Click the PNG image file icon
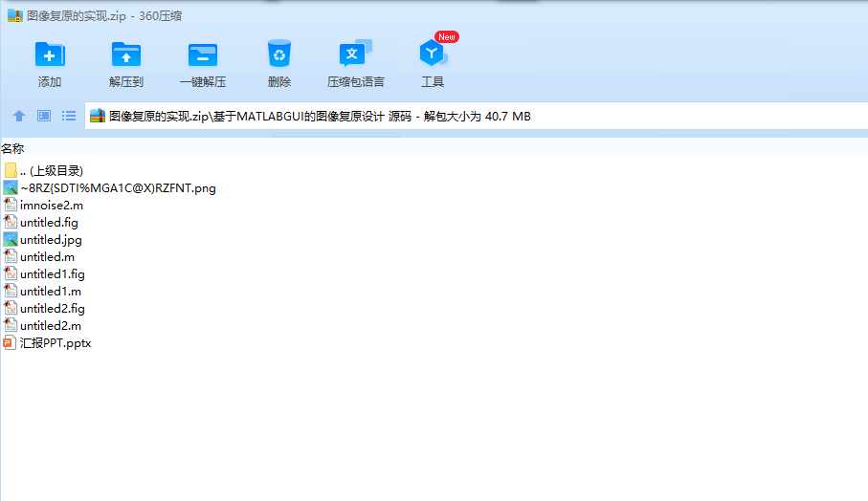868x501 pixels. [x=10, y=187]
